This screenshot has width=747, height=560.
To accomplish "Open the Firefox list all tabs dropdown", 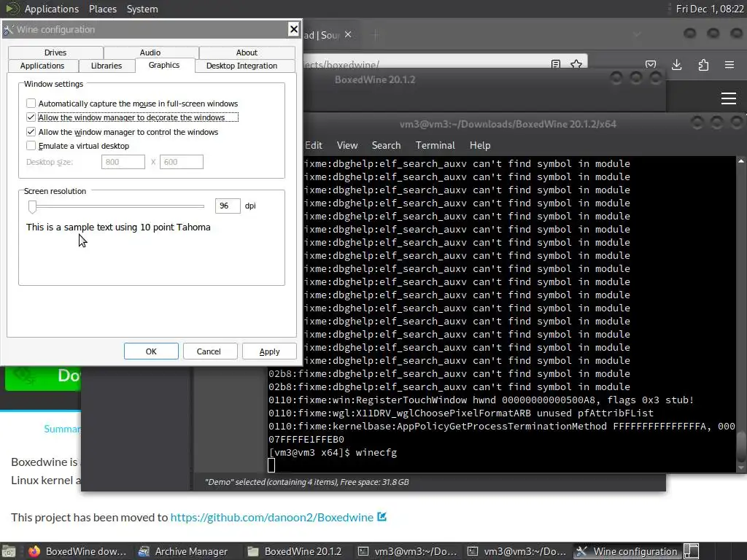I will pyautogui.click(x=637, y=34).
